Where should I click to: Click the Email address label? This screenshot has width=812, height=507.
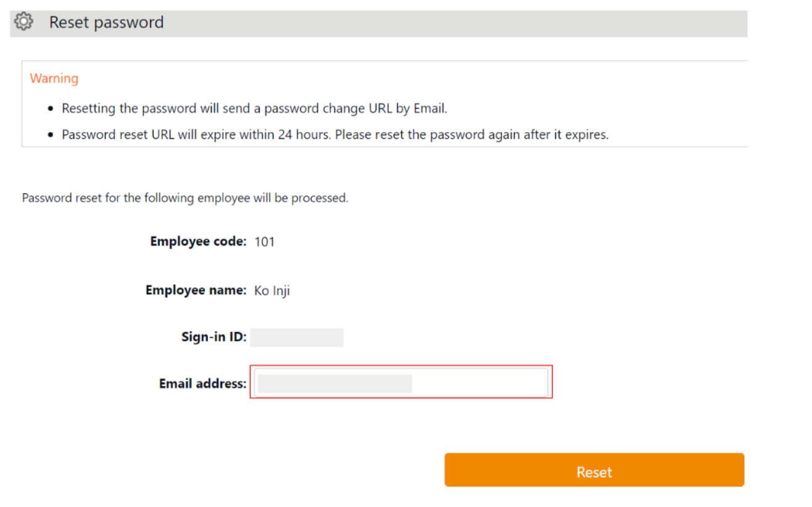[202, 384]
